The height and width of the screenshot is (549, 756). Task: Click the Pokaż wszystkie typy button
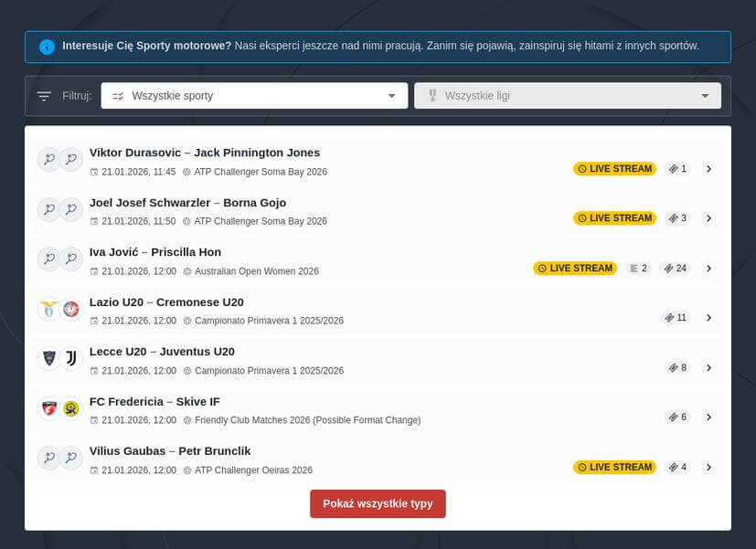(x=378, y=503)
